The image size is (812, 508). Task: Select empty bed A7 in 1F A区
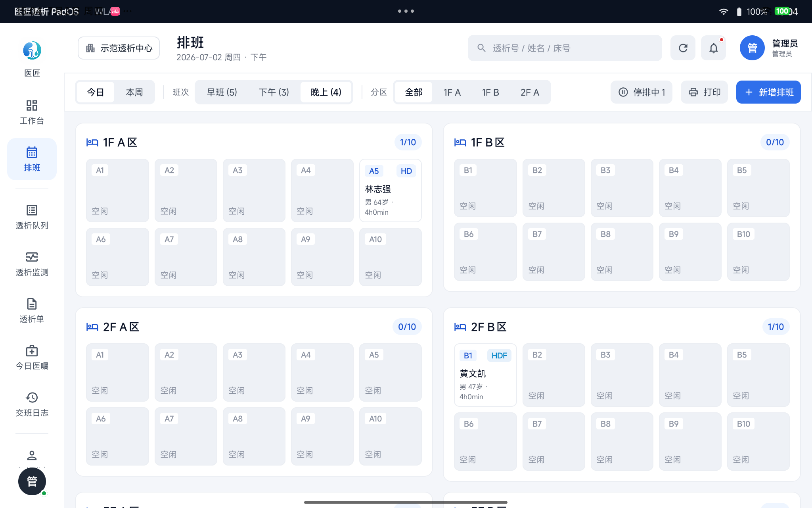click(x=186, y=257)
